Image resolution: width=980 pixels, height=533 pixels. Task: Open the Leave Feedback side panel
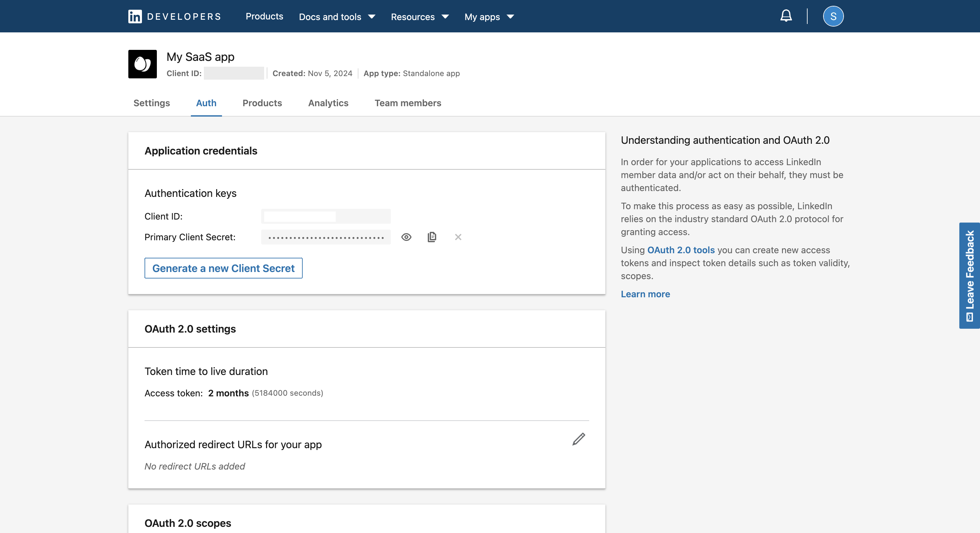tap(969, 275)
